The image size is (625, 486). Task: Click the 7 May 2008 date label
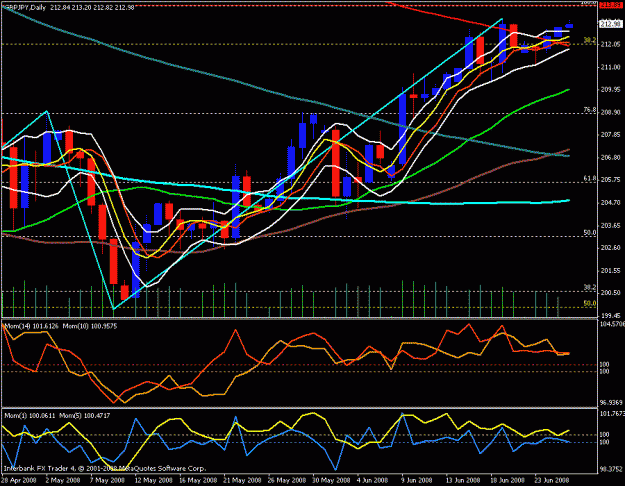click(x=107, y=480)
